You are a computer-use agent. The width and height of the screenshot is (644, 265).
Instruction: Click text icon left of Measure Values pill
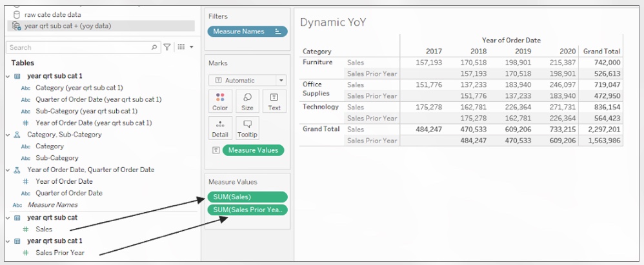(215, 150)
